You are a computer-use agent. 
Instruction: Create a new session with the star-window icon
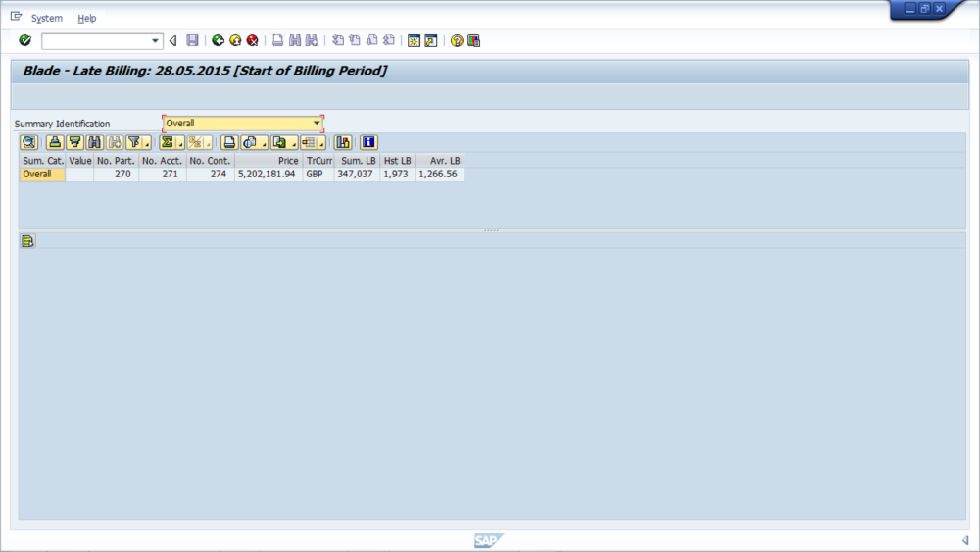tap(414, 40)
